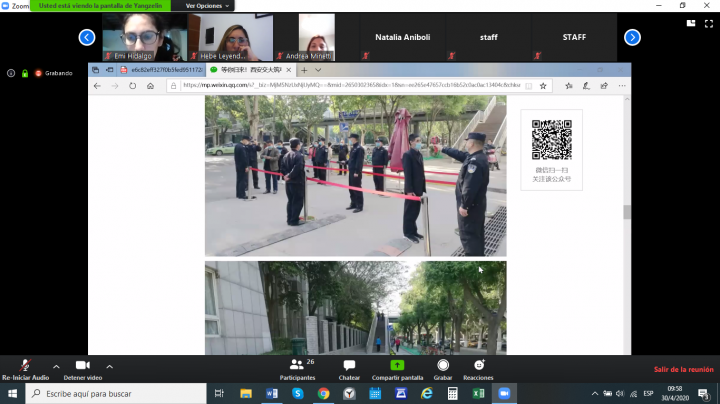Open Windows Start menu

12,393
